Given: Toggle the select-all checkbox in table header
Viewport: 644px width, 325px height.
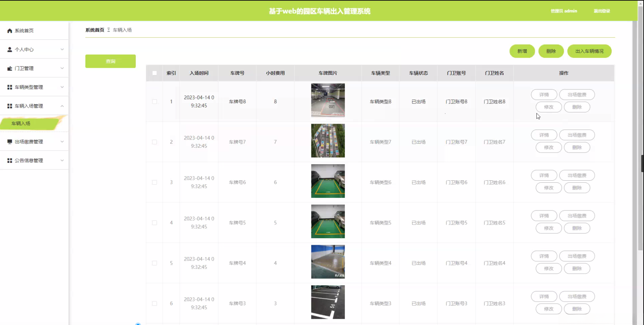Looking at the screenshot, I should click(154, 73).
